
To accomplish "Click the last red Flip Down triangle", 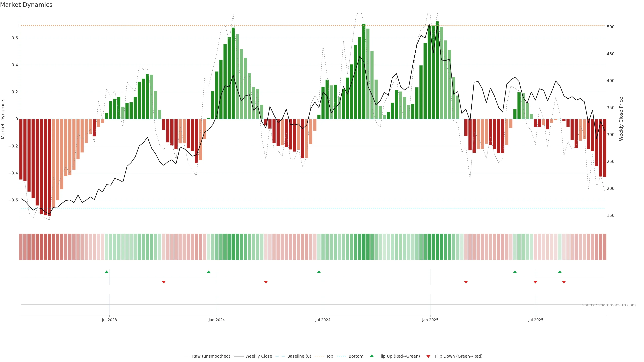I will pyautogui.click(x=564, y=282).
